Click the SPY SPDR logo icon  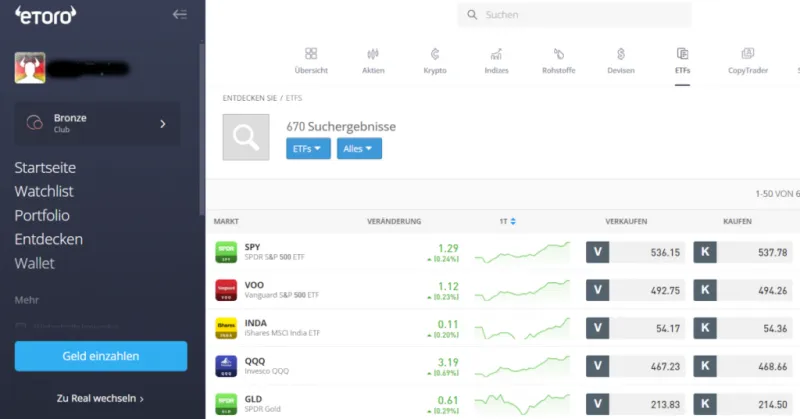click(226, 252)
